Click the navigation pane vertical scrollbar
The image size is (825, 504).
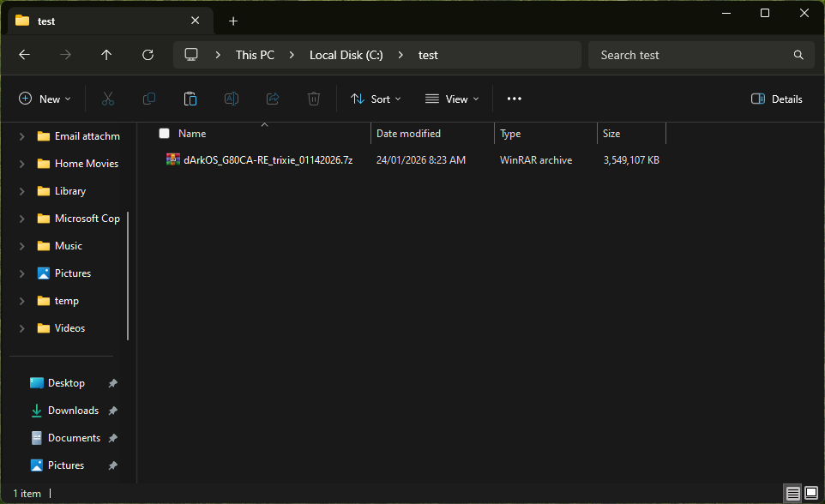point(128,276)
